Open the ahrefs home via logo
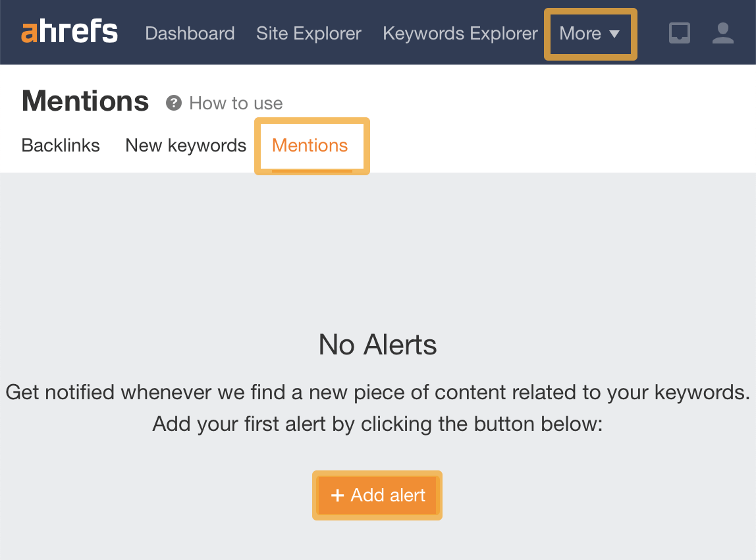 click(x=69, y=31)
